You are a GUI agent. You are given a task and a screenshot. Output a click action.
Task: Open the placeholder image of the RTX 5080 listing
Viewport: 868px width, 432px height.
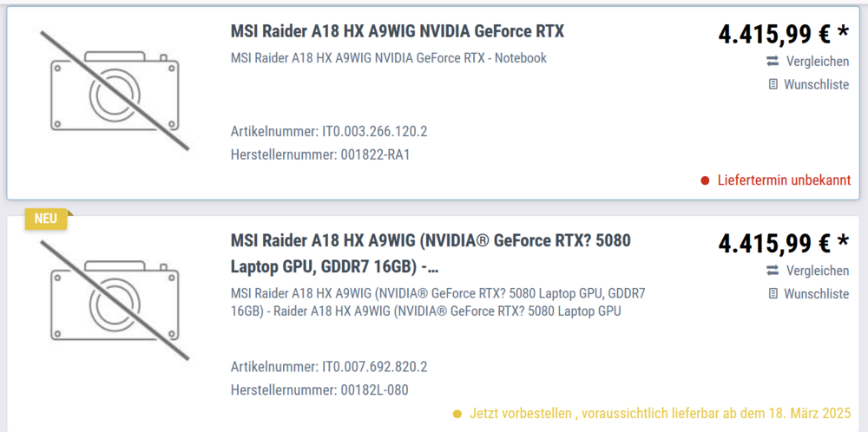pyautogui.click(x=115, y=298)
